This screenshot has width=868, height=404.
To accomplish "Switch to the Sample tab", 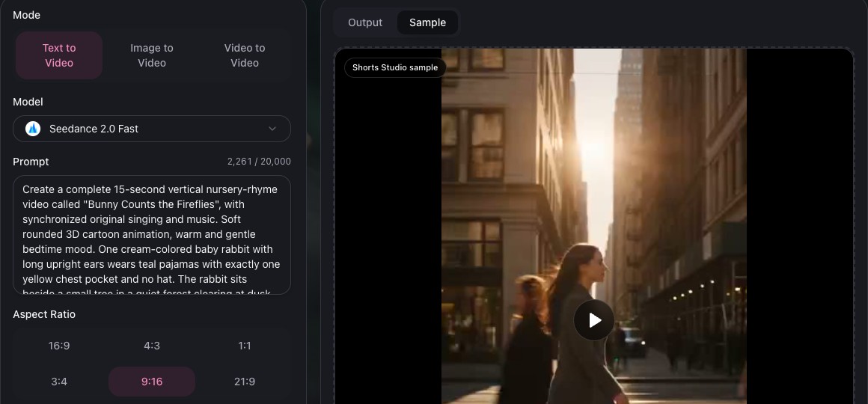I will (x=427, y=22).
